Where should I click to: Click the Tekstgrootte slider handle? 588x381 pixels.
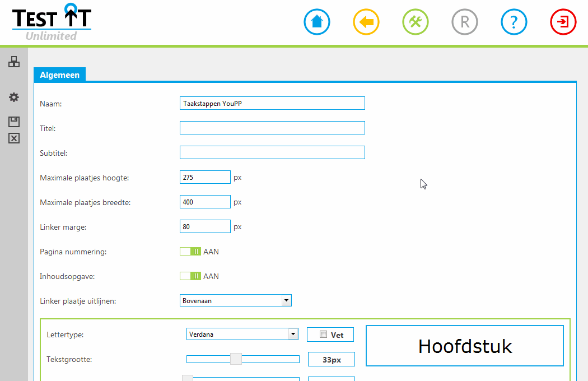point(236,359)
